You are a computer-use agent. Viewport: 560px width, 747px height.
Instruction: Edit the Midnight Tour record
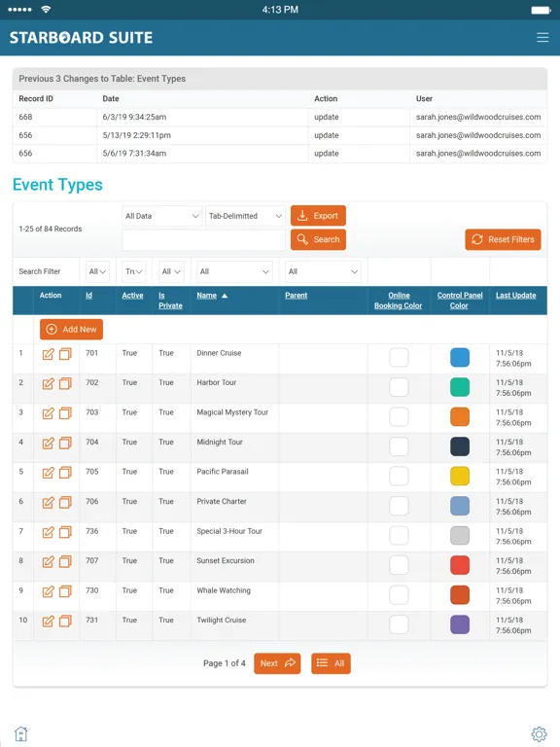click(48, 444)
